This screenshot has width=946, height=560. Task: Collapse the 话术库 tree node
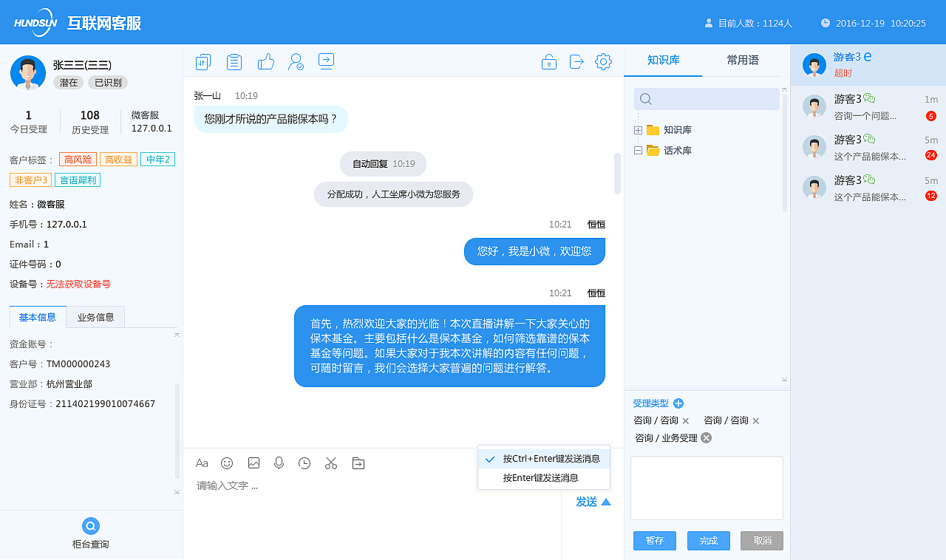[x=636, y=150]
